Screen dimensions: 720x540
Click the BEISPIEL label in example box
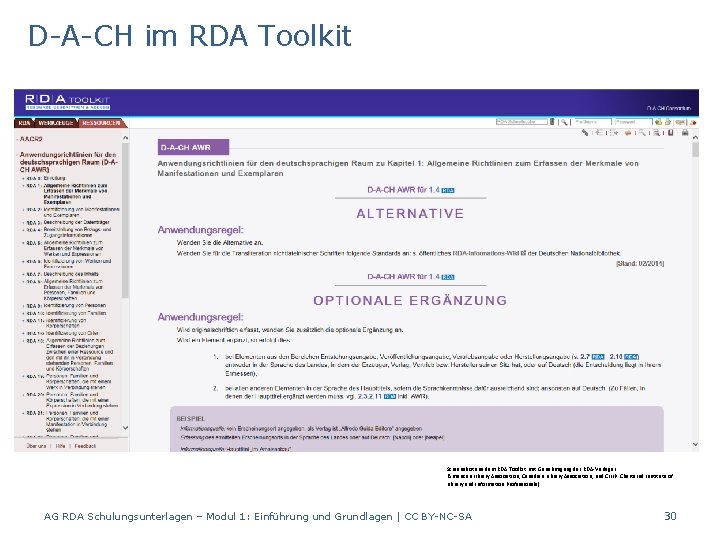coord(191,419)
